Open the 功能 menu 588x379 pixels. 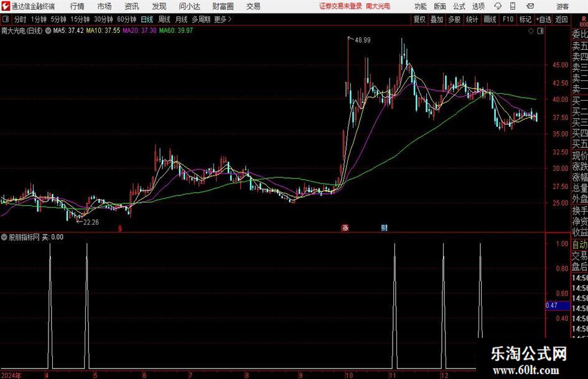(x=421, y=6)
